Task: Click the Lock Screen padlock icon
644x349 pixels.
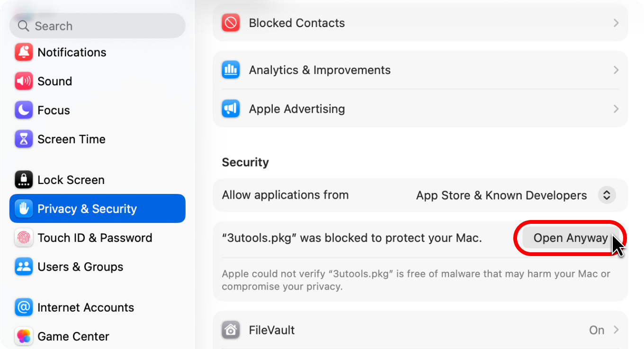Action: tap(23, 180)
